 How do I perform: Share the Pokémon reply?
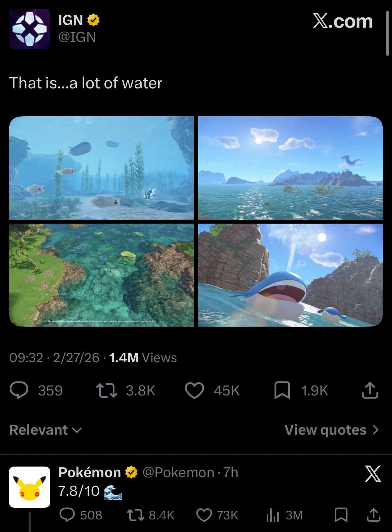point(373,515)
